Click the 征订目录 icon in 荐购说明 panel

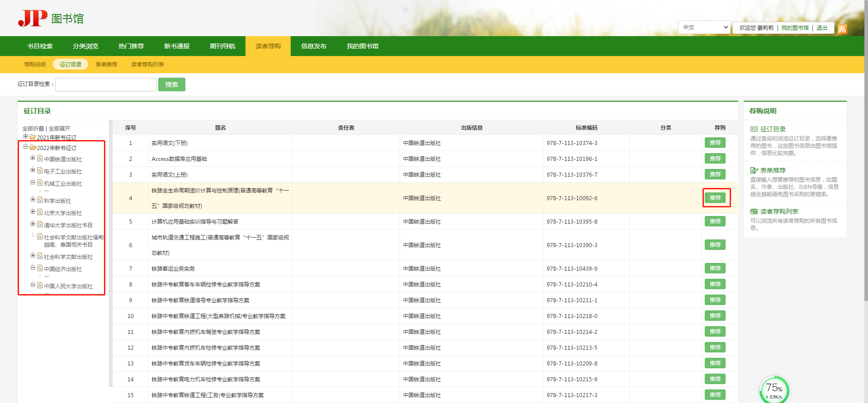coord(754,129)
